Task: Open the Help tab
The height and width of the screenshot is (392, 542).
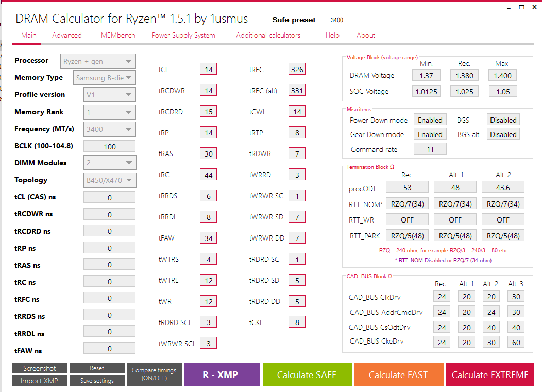Action: click(x=332, y=35)
